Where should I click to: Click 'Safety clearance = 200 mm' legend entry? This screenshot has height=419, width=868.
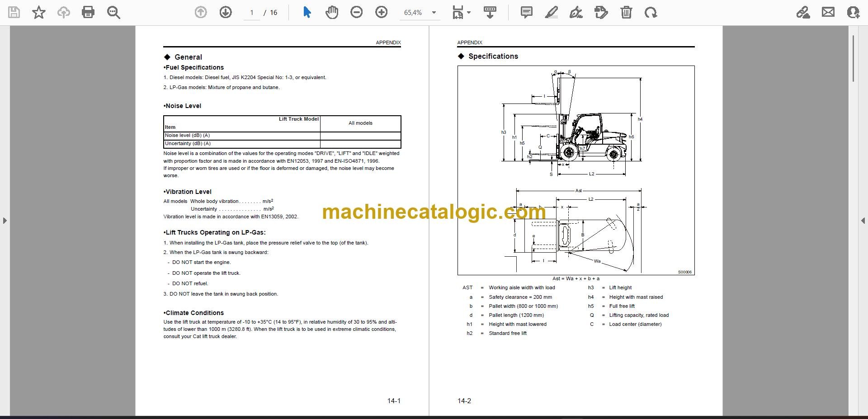click(x=520, y=297)
